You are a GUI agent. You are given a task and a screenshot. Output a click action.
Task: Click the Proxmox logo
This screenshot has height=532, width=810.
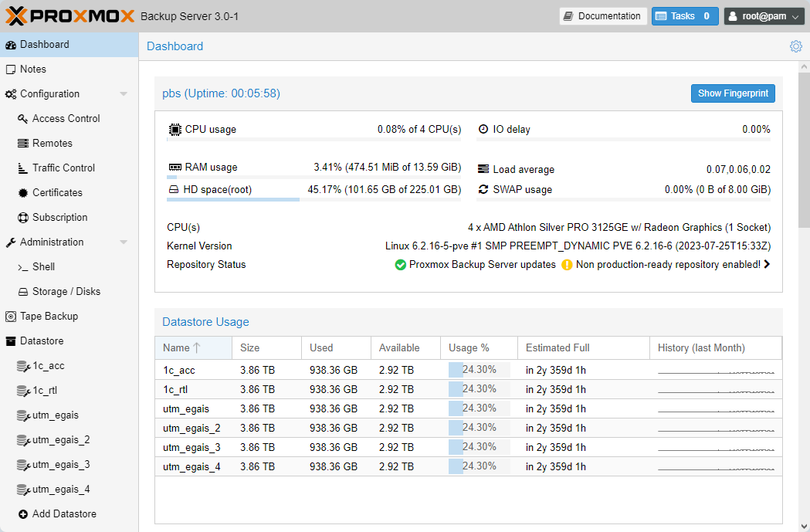click(x=69, y=15)
